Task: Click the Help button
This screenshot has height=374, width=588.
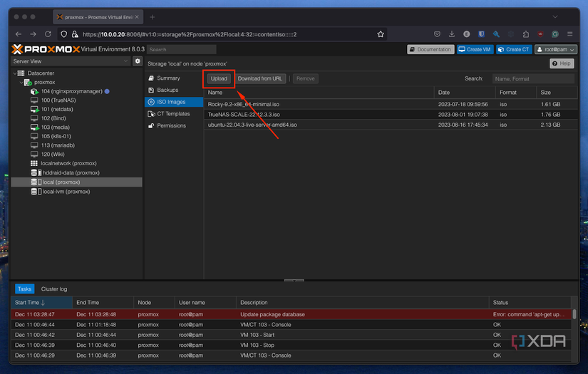Action: pyautogui.click(x=562, y=63)
